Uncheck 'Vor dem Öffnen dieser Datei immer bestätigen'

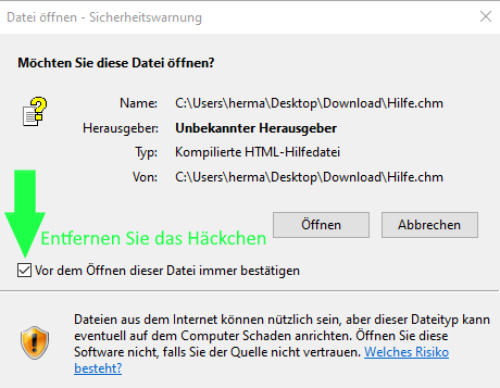click(x=24, y=270)
